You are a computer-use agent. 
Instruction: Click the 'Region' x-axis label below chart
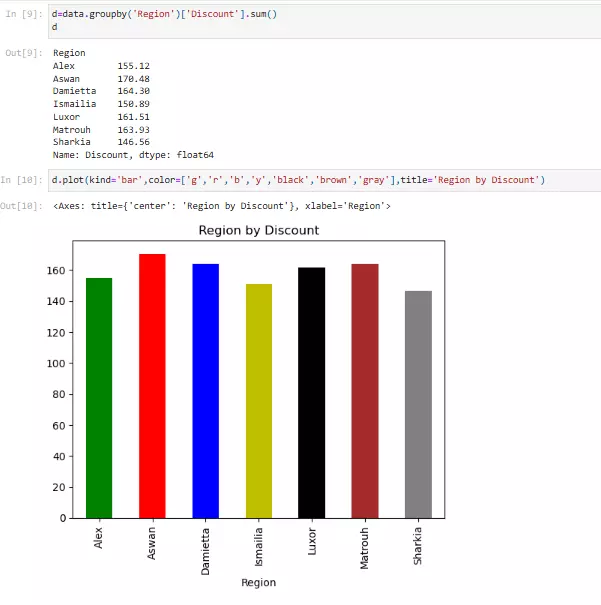[258, 583]
